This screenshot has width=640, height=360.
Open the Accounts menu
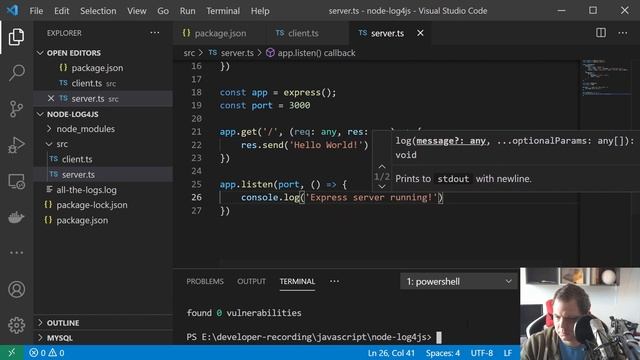(x=16, y=289)
